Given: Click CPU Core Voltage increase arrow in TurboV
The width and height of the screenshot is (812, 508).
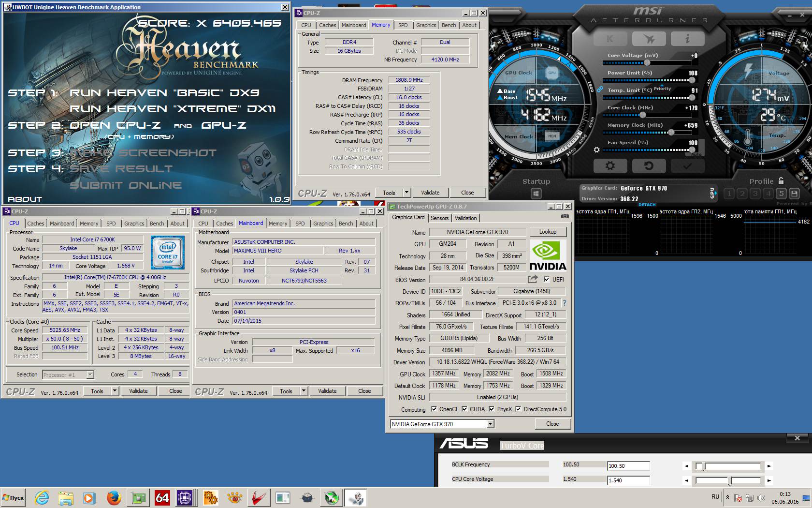Looking at the screenshot, I should tap(769, 480).
